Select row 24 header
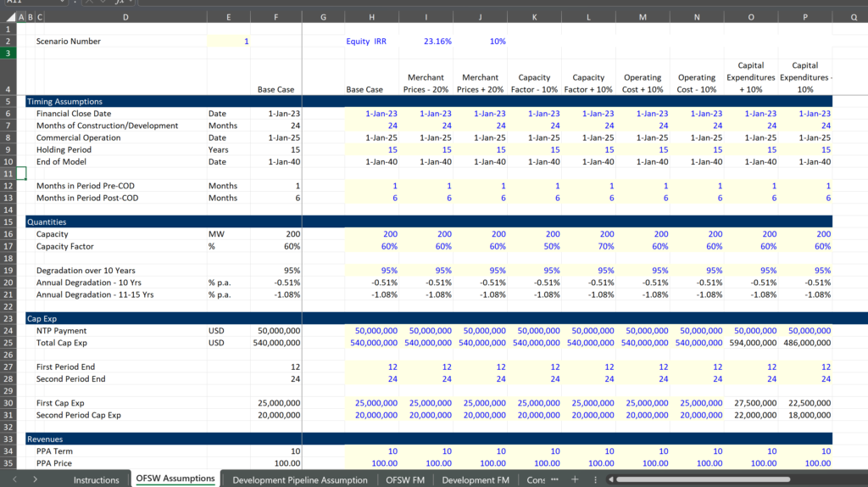This screenshot has width=868, height=487. pos(8,331)
